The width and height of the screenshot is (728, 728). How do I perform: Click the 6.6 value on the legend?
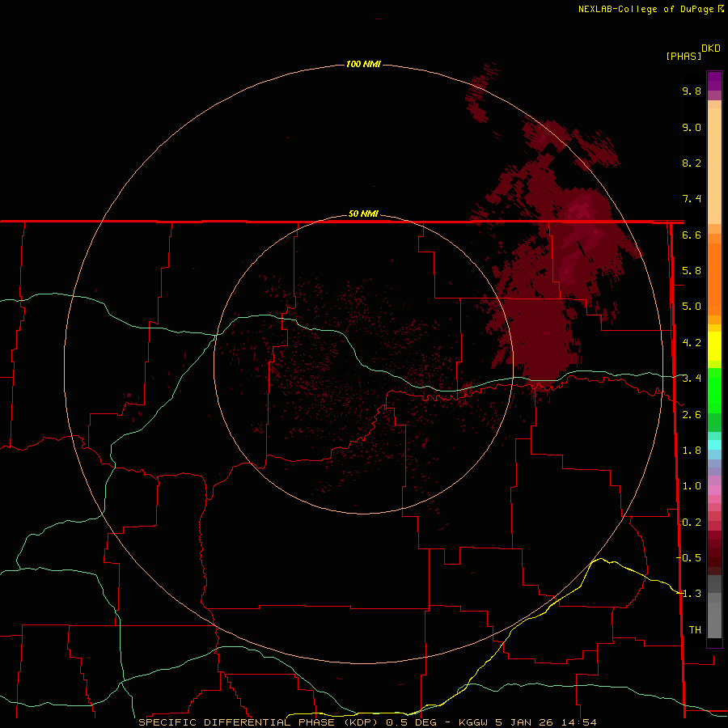pyautogui.click(x=692, y=235)
